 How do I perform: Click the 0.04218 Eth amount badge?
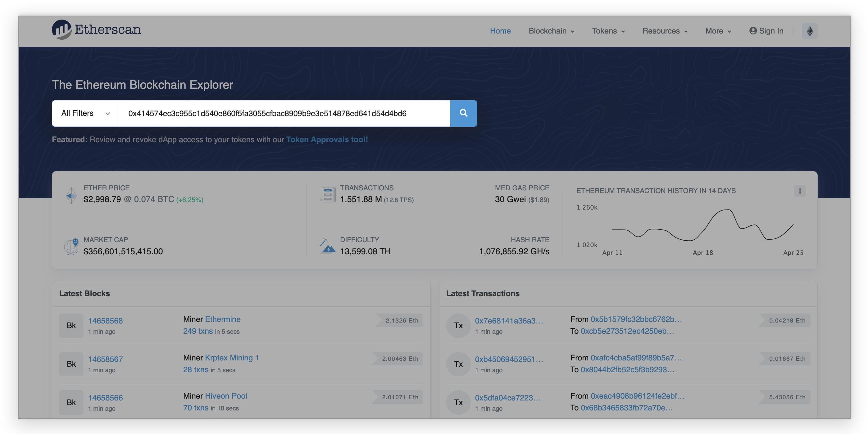click(x=785, y=320)
